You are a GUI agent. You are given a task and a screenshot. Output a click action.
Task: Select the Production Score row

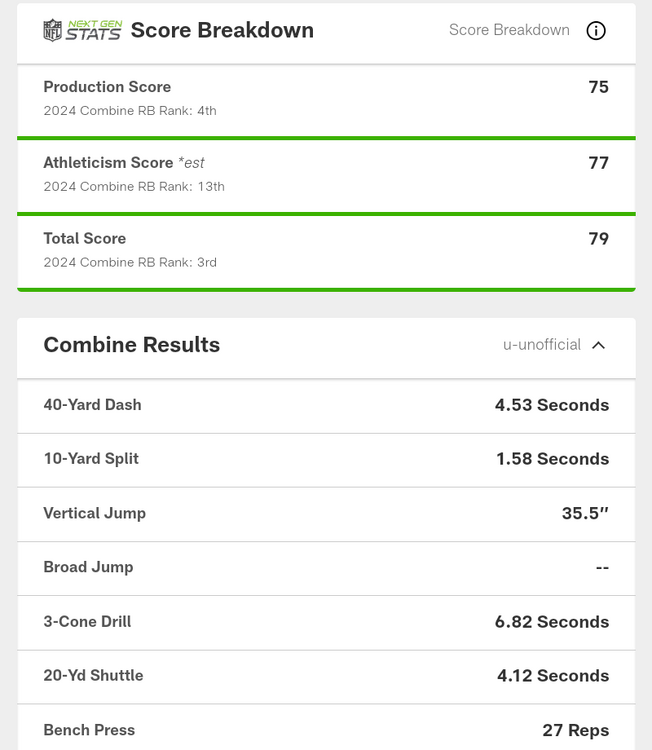326,98
